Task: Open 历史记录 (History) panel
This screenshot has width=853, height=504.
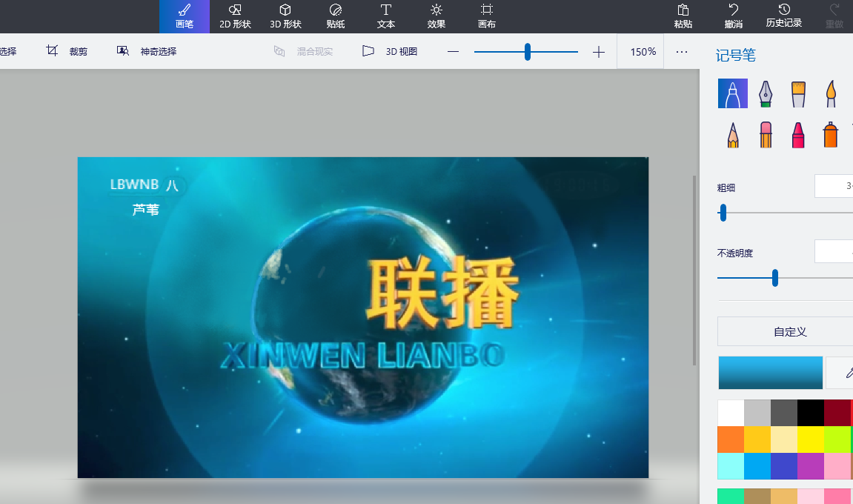Action: click(x=784, y=16)
